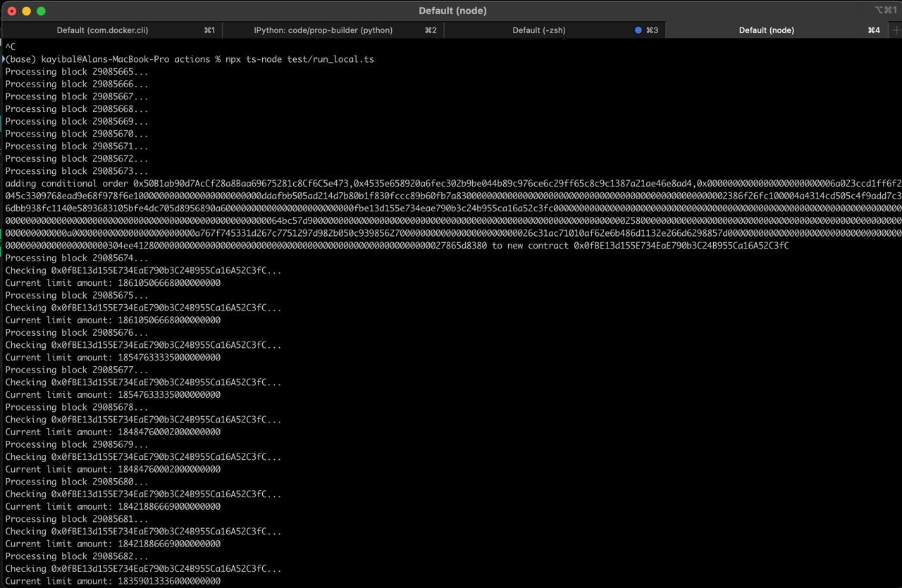Click the command text npx ts-node test/run_local.ts
902x588 pixels.
tap(299, 59)
